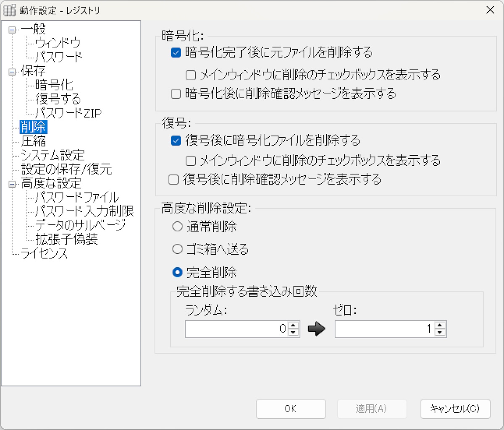The height and width of the screenshot is (430, 504).
Task: Uncheck 復号後に暗号化ファイルを削除する
Action: 176,141
